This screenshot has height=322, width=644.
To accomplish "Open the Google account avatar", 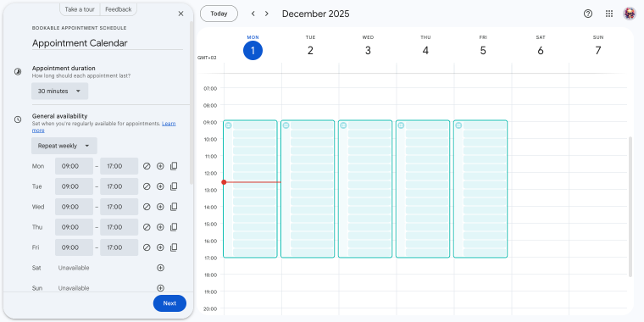I will [x=630, y=14].
